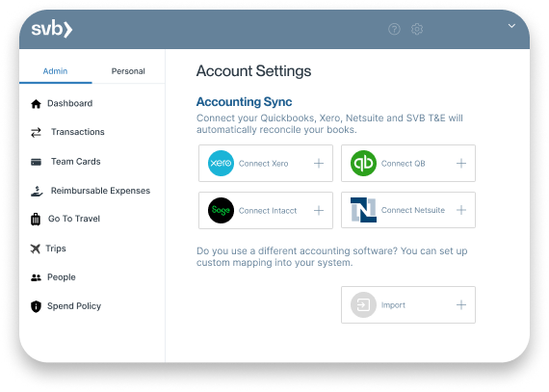The image size is (549, 392).
Task: Click the Trips airplane icon
Action: (35, 248)
